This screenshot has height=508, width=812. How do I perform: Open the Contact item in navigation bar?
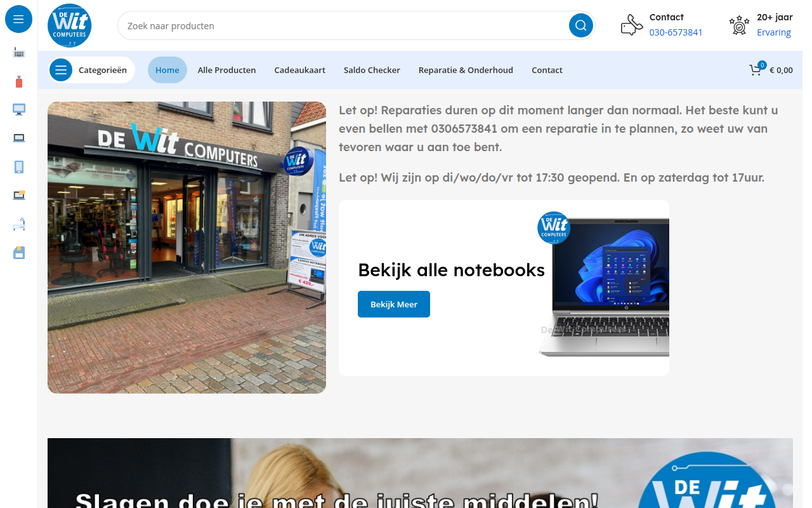point(547,70)
